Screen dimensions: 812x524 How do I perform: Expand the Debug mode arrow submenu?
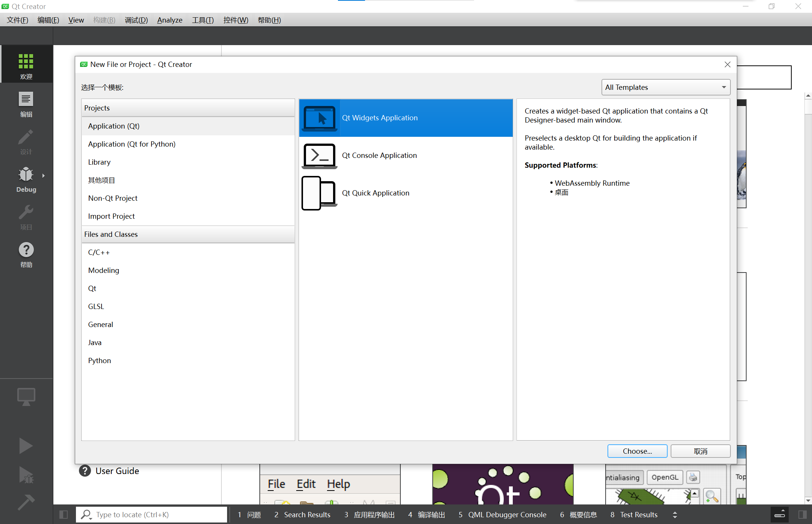44,176
